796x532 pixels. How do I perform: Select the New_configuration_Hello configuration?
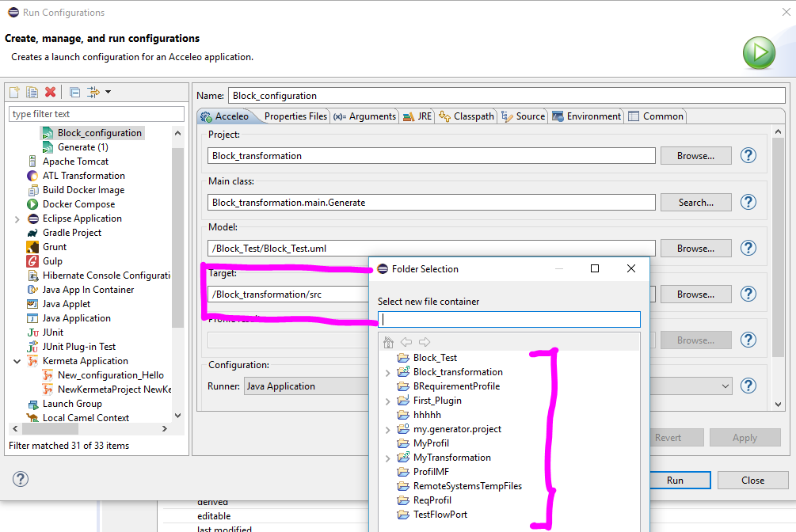click(x=110, y=375)
